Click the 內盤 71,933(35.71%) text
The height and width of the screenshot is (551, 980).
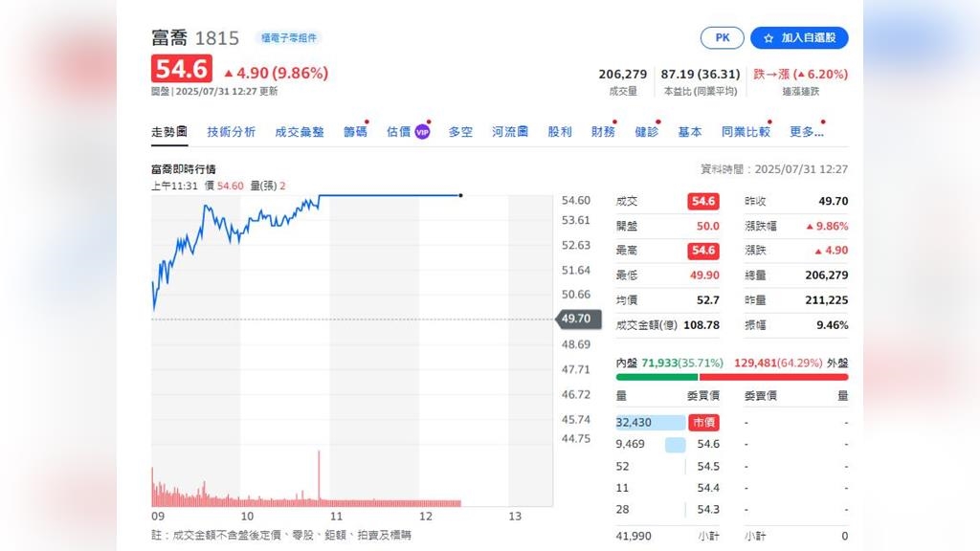(x=669, y=363)
